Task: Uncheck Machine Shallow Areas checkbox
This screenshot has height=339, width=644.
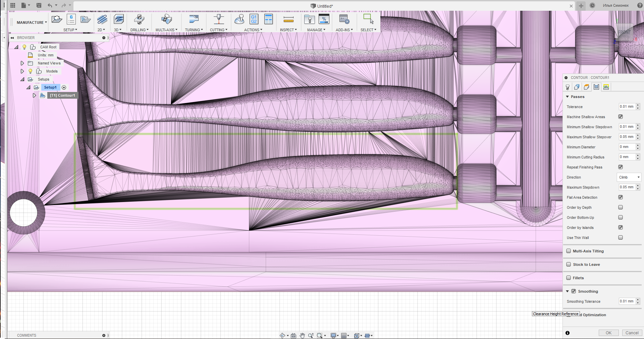Action: pyautogui.click(x=621, y=117)
